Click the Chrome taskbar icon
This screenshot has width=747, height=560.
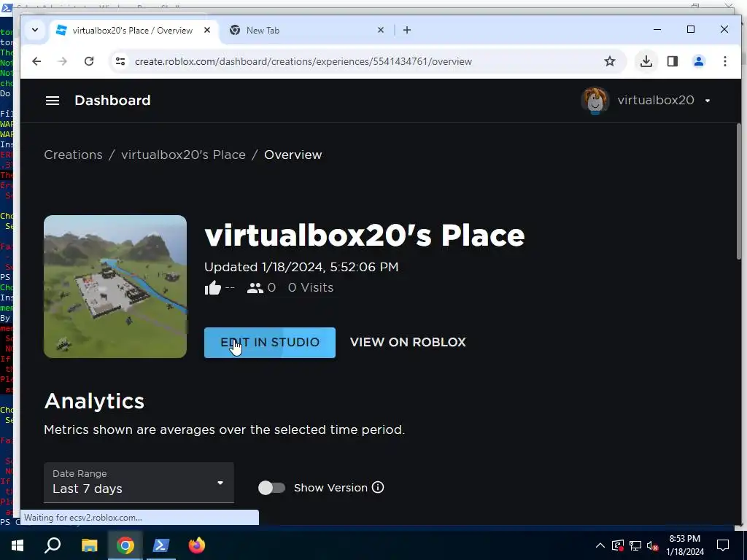click(x=125, y=545)
